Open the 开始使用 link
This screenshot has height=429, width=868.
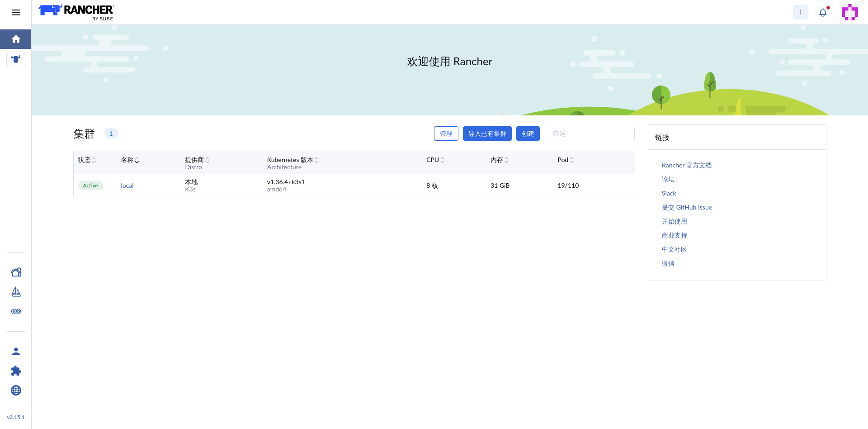click(x=675, y=221)
